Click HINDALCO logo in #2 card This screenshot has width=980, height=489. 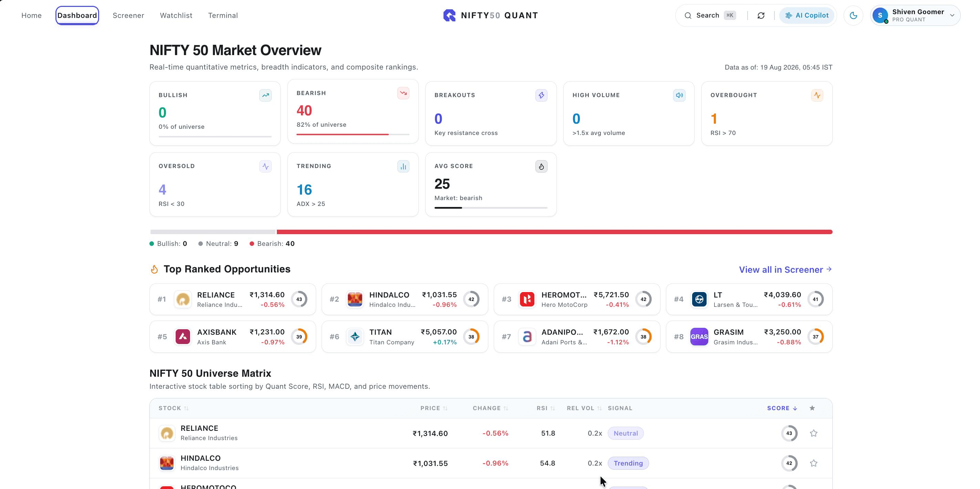(355, 300)
